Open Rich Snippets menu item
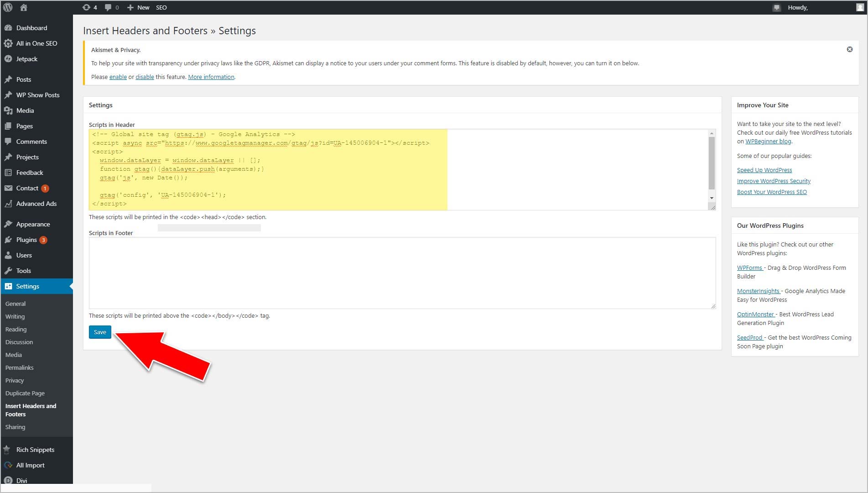This screenshot has width=868, height=493. click(x=36, y=450)
